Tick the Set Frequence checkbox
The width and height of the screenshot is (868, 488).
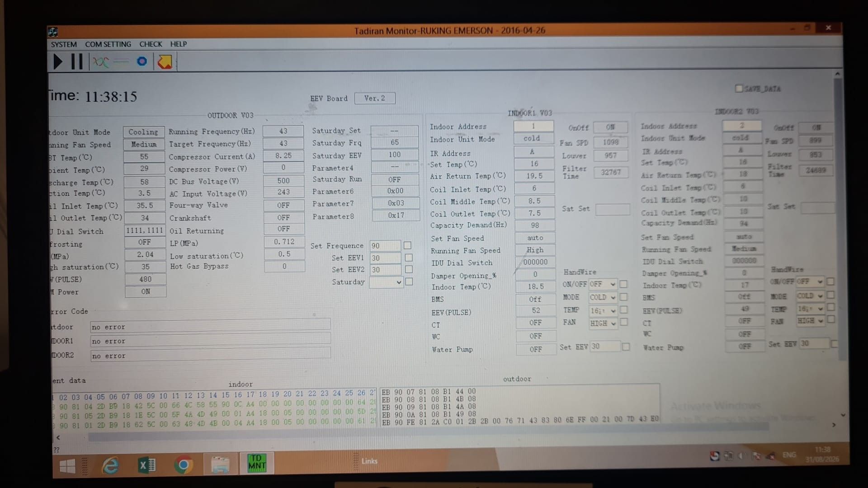click(407, 245)
